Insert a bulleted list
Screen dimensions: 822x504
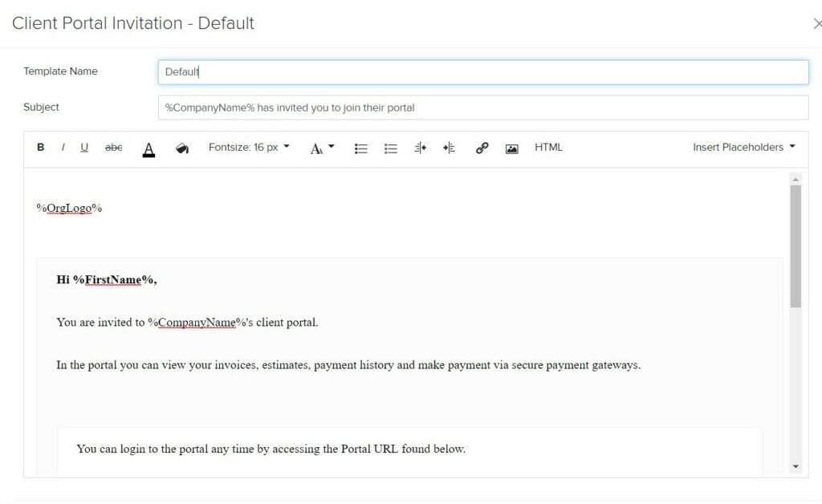coord(360,148)
